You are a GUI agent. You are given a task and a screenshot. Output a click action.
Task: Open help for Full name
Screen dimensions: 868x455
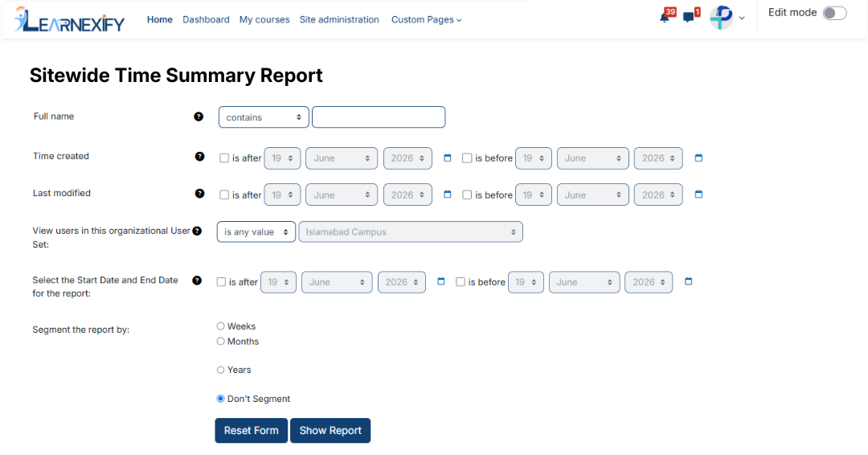(199, 117)
